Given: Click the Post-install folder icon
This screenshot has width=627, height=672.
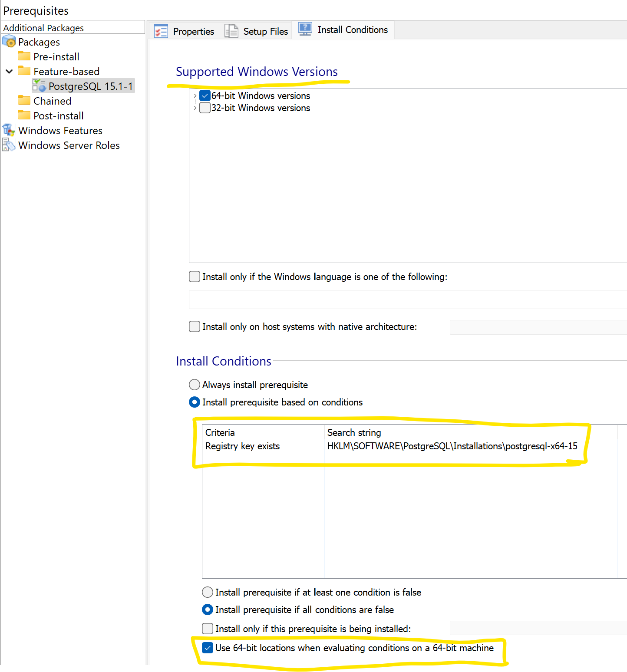Looking at the screenshot, I should point(24,115).
